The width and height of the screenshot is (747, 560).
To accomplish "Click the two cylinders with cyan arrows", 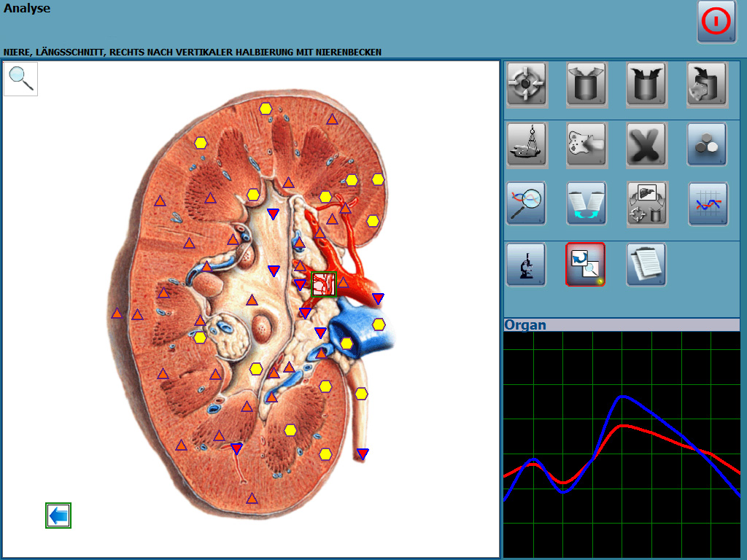I will 586,203.
